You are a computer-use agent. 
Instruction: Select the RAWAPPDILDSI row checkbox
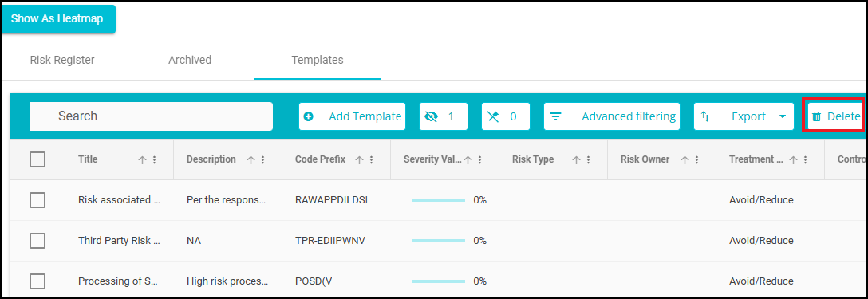click(37, 200)
